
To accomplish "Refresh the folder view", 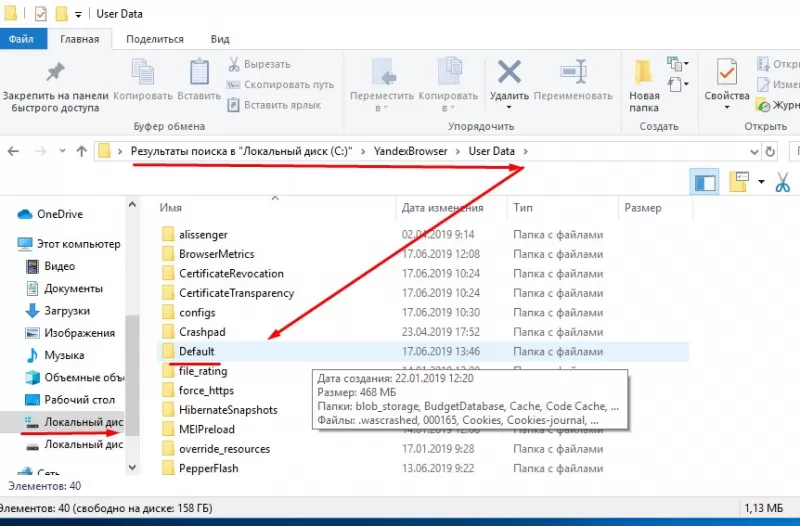I will [x=770, y=152].
